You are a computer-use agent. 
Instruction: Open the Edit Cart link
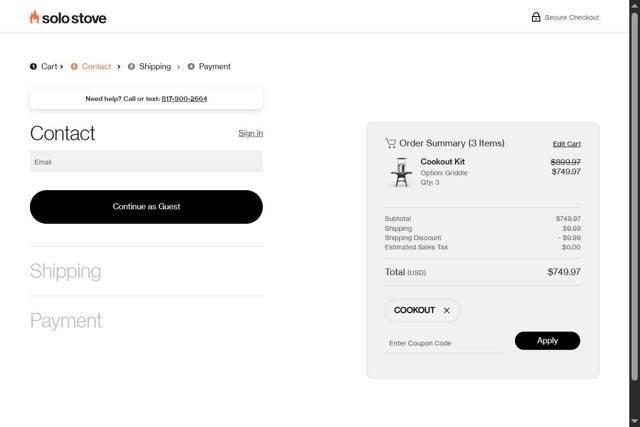tap(566, 144)
